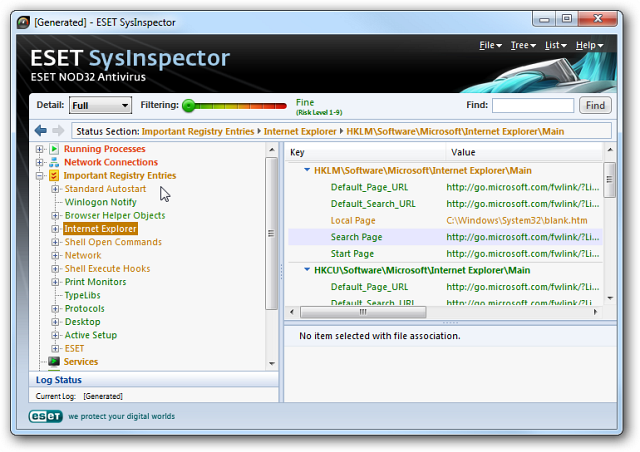This screenshot has height=452, width=640.
Task: Click the Value column header
Action: (524, 152)
